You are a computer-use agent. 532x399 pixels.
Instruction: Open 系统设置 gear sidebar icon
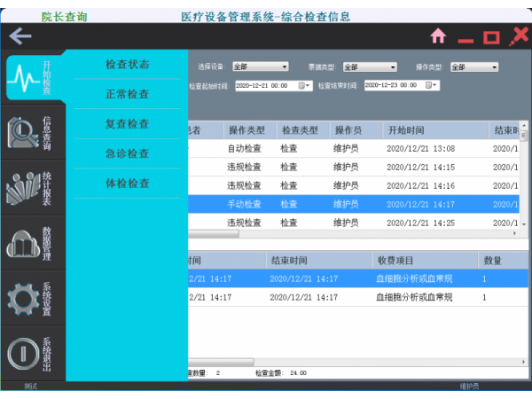click(x=24, y=297)
